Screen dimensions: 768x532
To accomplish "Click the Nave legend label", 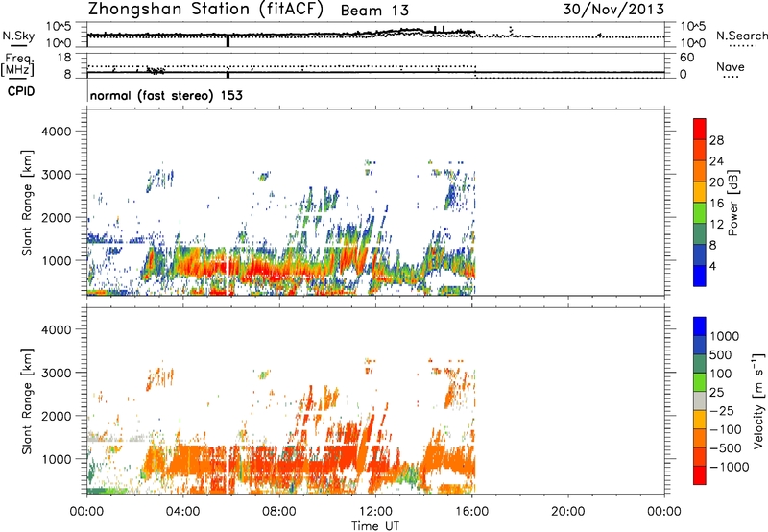I will pos(731,66).
